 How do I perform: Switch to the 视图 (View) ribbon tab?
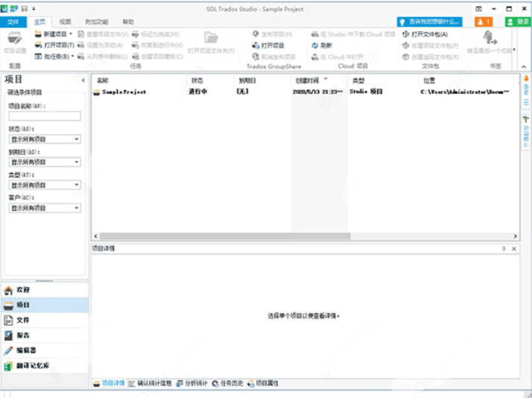(x=65, y=22)
